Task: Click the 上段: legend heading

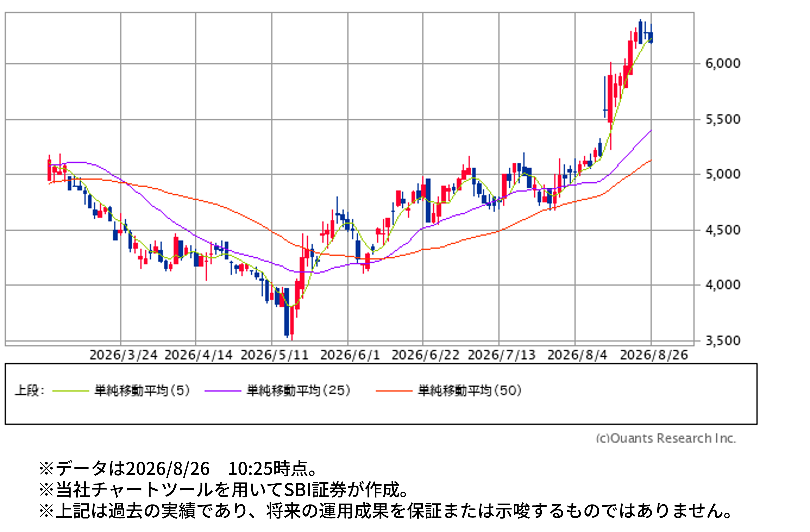Action: click(30, 390)
